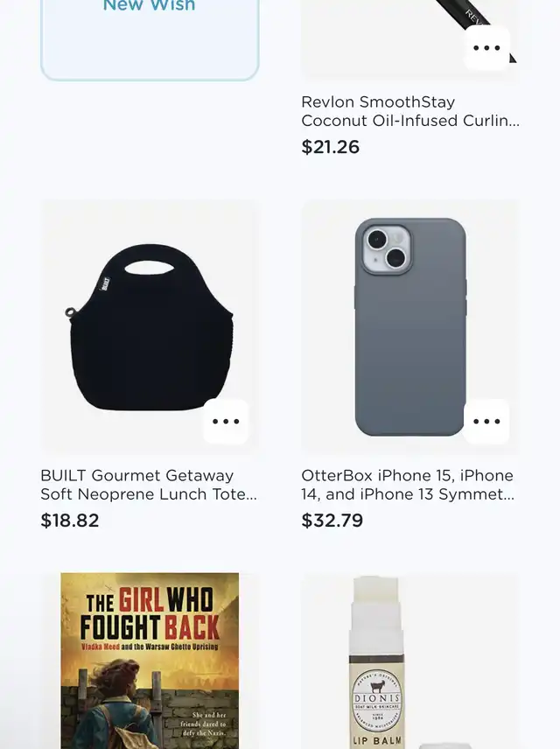Select BUILT Gourmet Getaway Soft Neoprene title

point(149,485)
